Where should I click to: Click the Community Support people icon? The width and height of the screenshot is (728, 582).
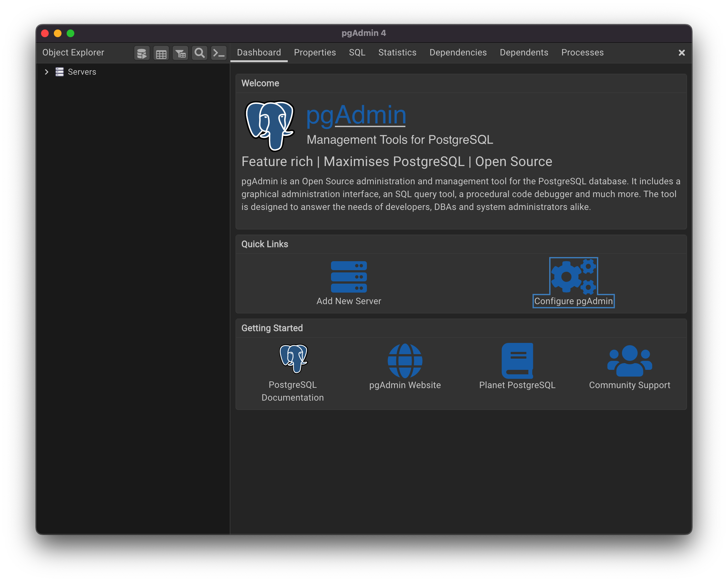click(629, 361)
